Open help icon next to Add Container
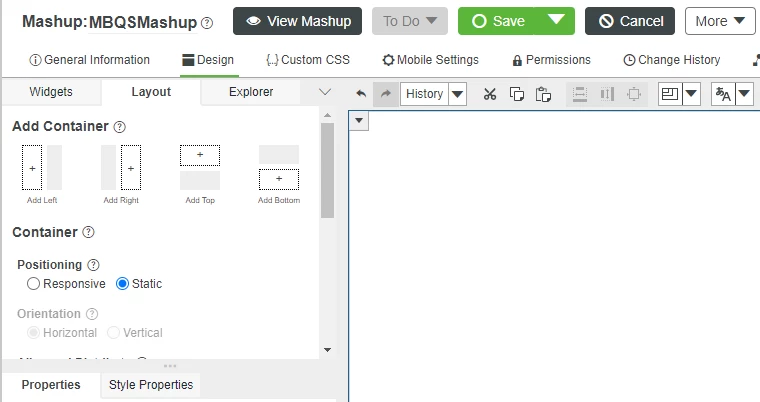This screenshot has width=760, height=402. pos(119,127)
